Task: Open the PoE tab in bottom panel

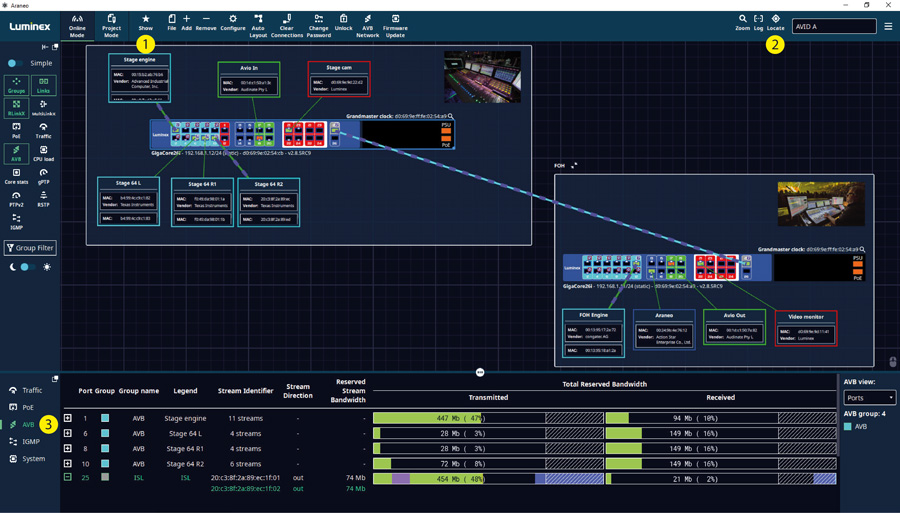Action: pyautogui.click(x=22, y=407)
